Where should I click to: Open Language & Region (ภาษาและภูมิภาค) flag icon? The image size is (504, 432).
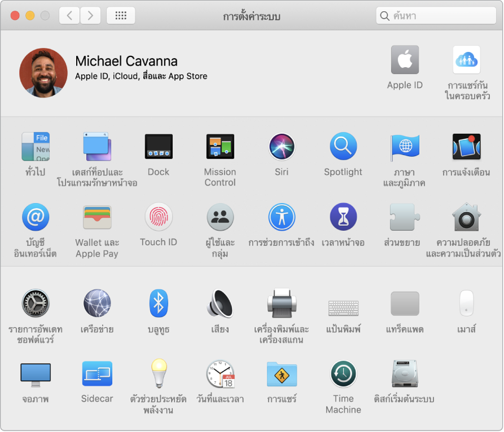405,147
